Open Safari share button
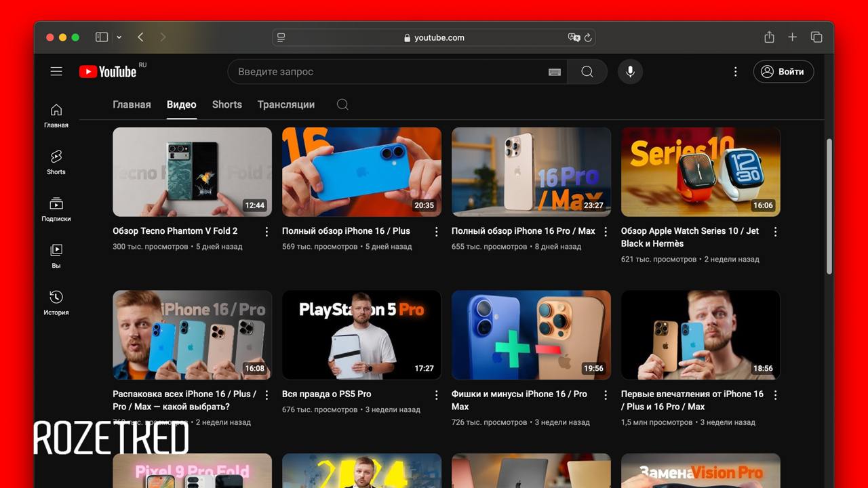The image size is (868, 488). point(769,37)
